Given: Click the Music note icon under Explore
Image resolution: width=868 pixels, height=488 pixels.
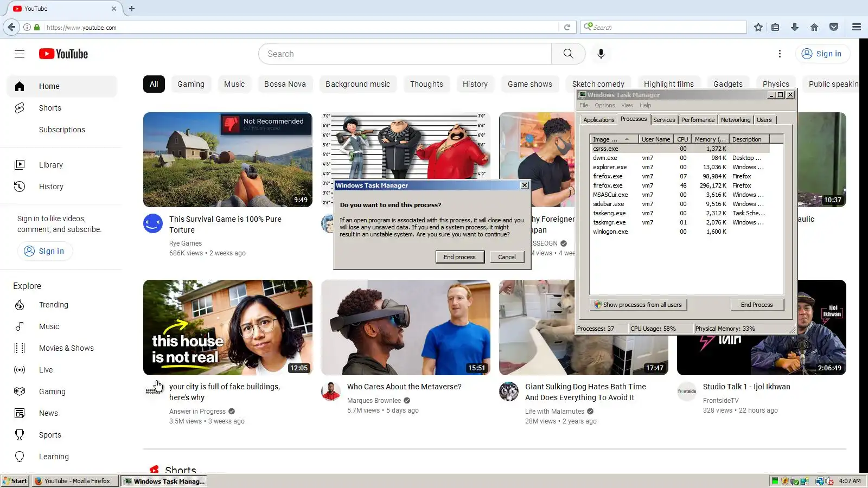Looking at the screenshot, I should coord(20,326).
